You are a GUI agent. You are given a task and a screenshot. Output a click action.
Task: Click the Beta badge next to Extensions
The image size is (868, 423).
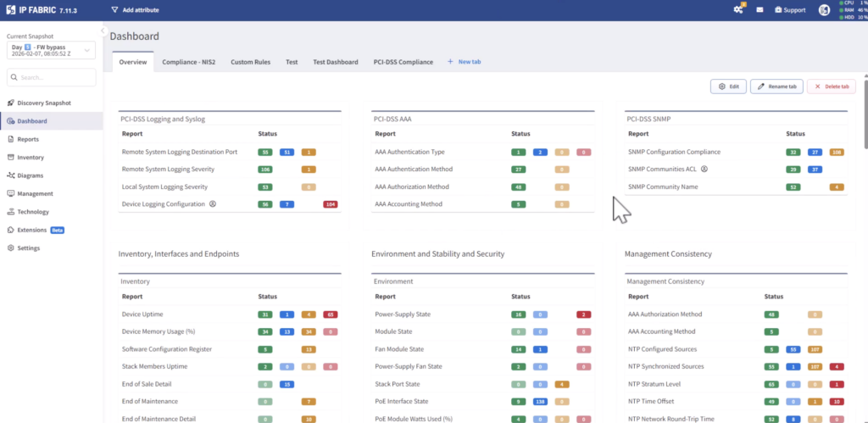(x=58, y=230)
